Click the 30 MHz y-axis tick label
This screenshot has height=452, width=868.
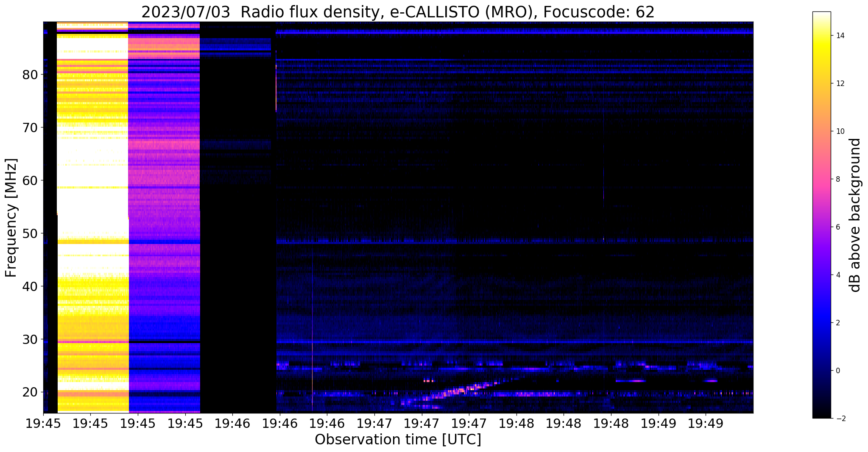30,339
